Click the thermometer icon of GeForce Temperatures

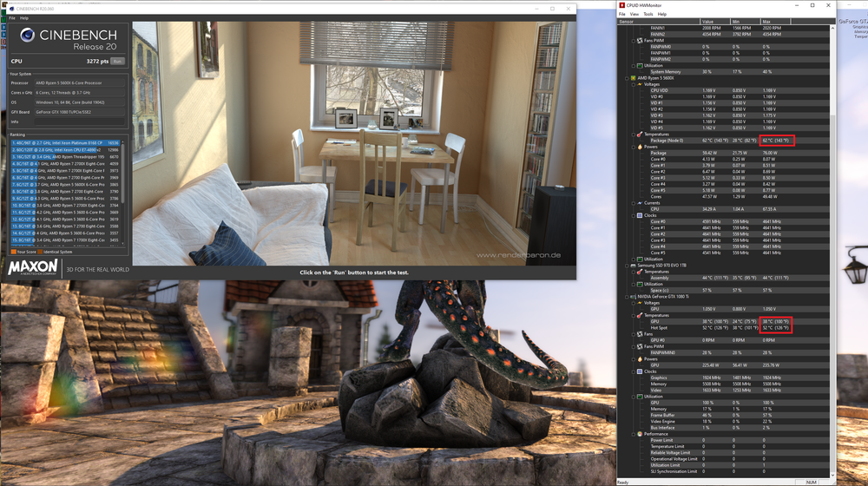point(640,315)
